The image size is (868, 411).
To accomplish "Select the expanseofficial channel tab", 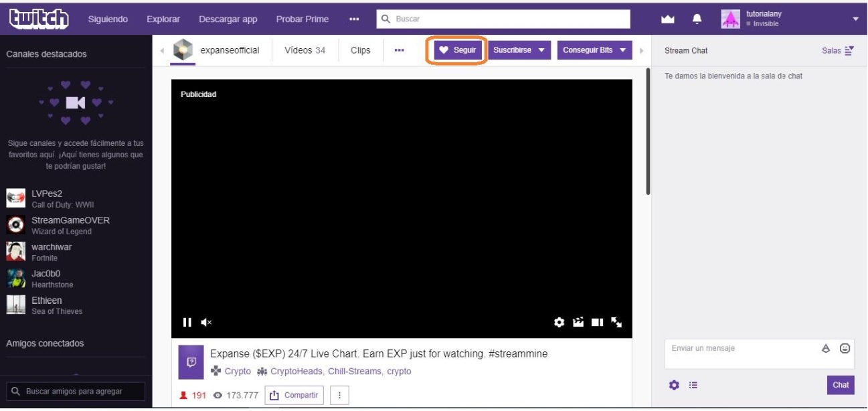I will (230, 50).
